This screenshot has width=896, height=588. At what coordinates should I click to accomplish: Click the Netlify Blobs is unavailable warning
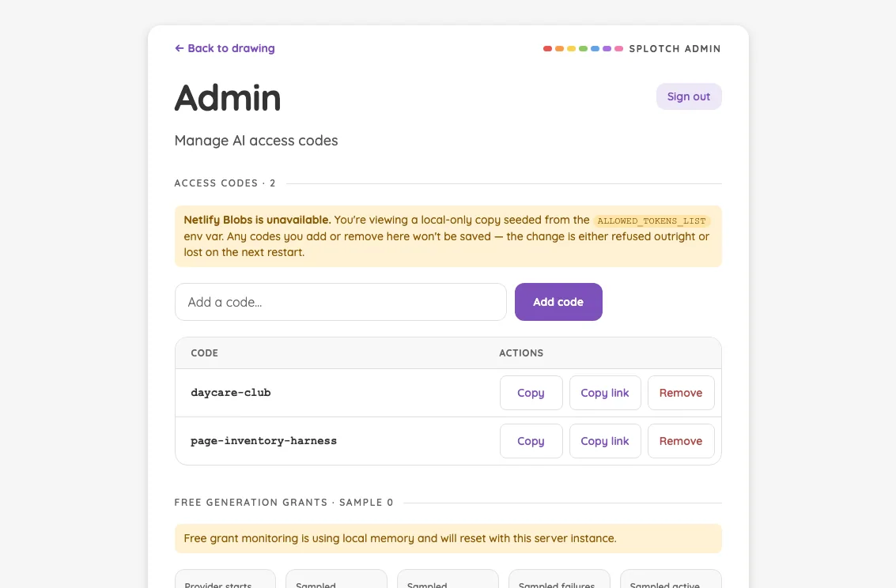(x=448, y=236)
